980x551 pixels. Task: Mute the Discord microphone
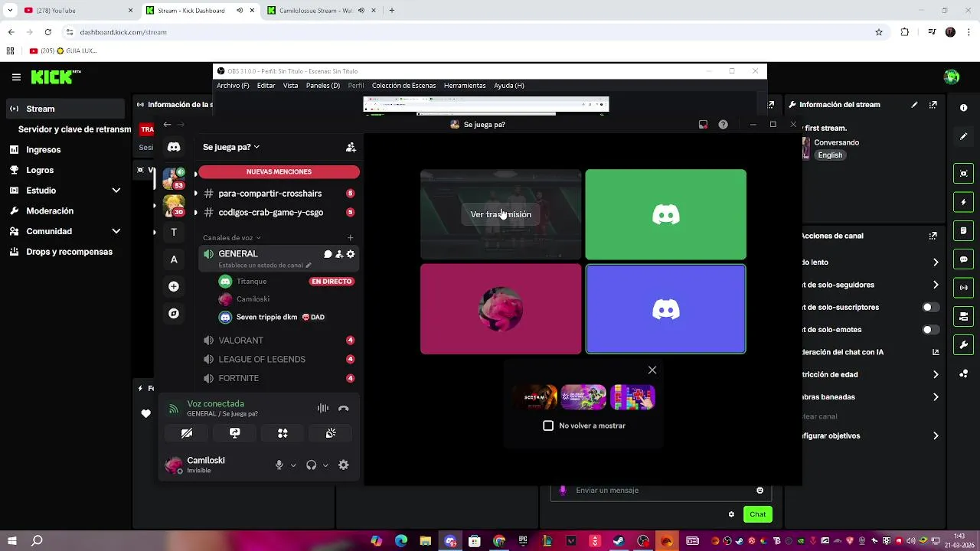pyautogui.click(x=279, y=465)
